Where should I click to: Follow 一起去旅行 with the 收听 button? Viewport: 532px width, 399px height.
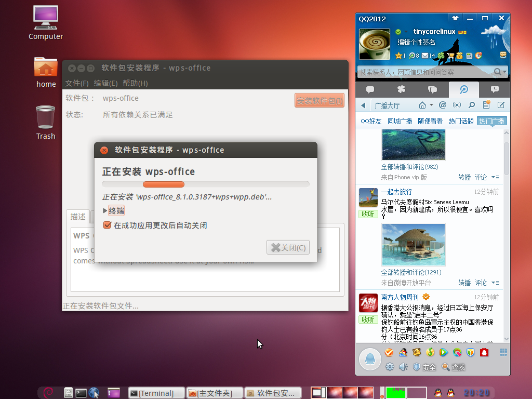tap(368, 214)
